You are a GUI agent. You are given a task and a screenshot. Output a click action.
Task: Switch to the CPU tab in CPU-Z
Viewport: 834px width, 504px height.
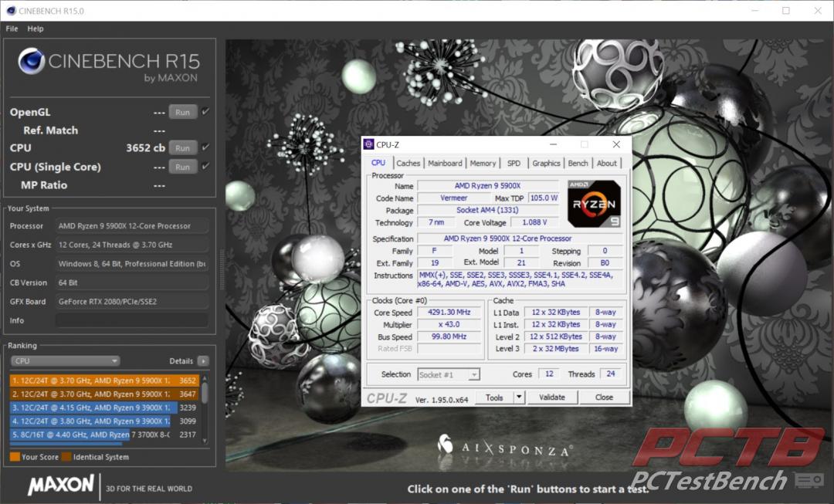click(378, 163)
